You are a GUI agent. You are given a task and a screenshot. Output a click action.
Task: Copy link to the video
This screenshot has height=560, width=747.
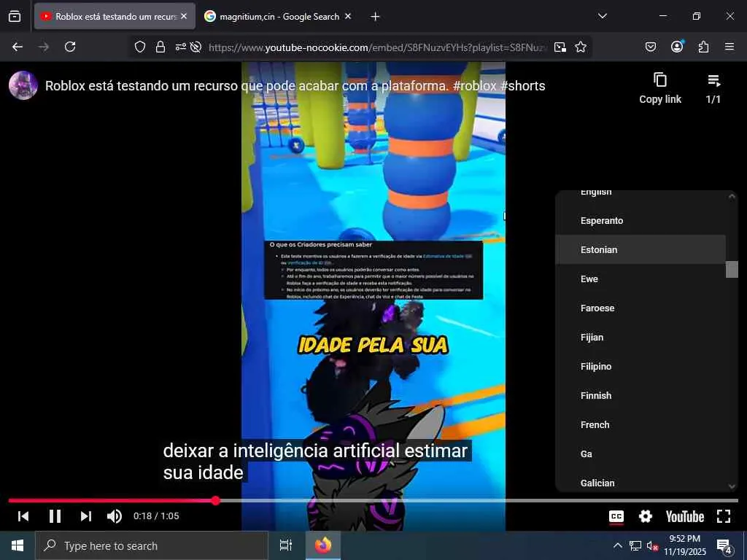(x=660, y=88)
